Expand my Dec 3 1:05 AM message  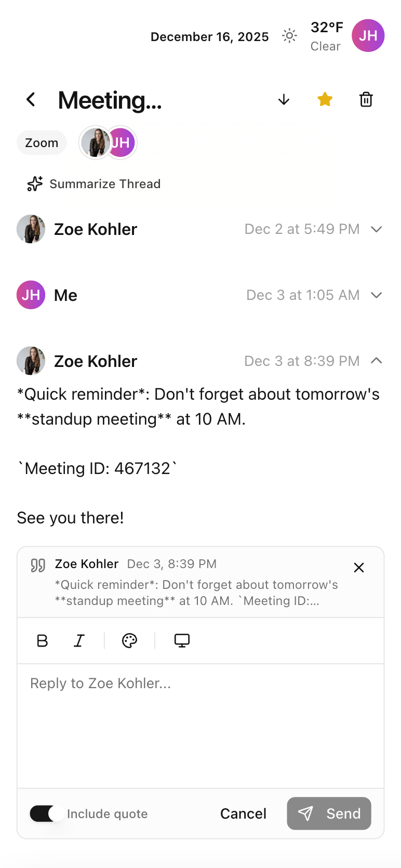click(377, 295)
